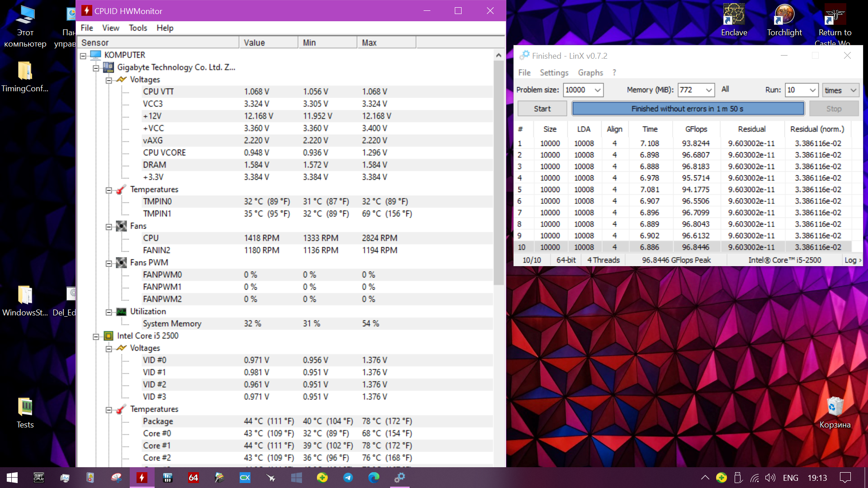
Task: Click the Корзина recycle bin icon
Action: click(x=835, y=407)
